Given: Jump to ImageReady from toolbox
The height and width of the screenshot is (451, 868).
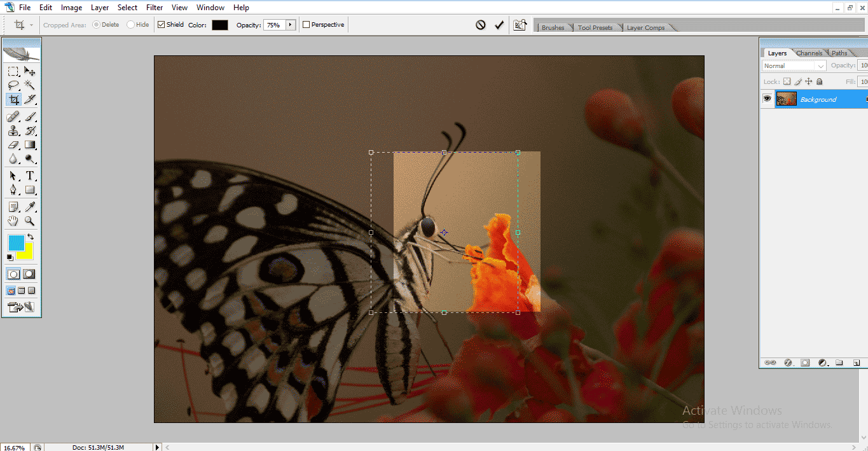Looking at the screenshot, I should pyautogui.click(x=21, y=308).
